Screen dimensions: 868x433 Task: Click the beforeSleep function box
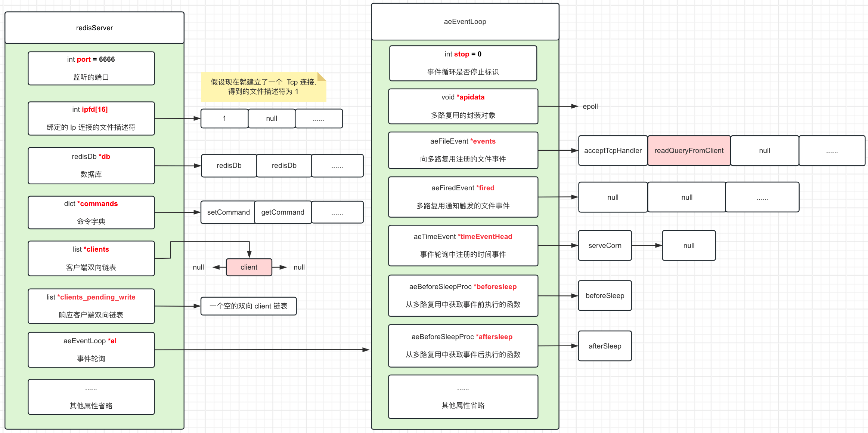coord(605,296)
